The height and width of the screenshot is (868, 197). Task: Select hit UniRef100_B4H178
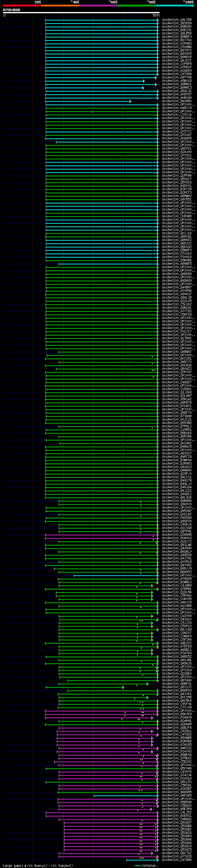pyautogui.click(x=177, y=481)
